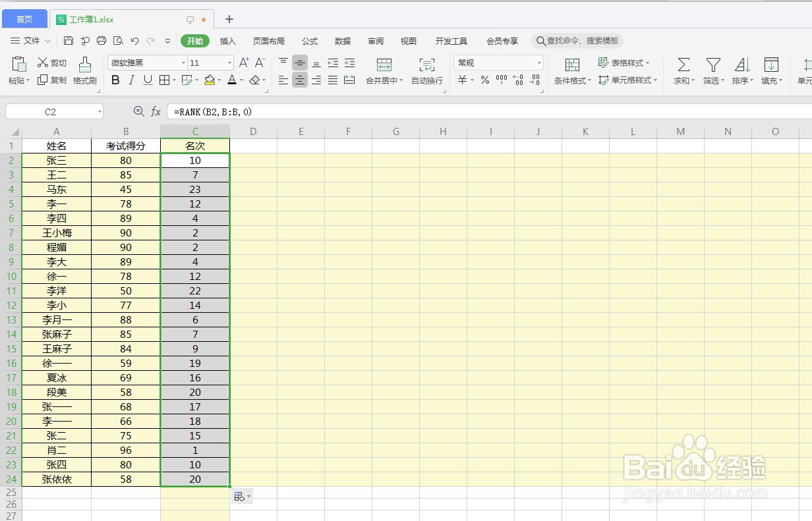Switch to 公式 Formulas tab

pyautogui.click(x=310, y=41)
